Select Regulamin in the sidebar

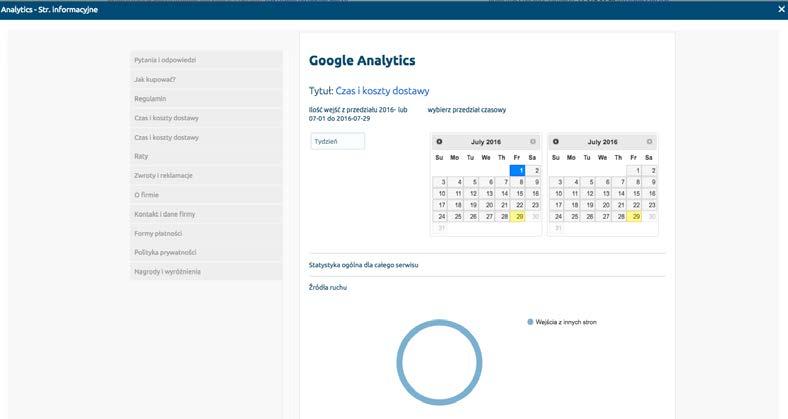[x=206, y=98]
